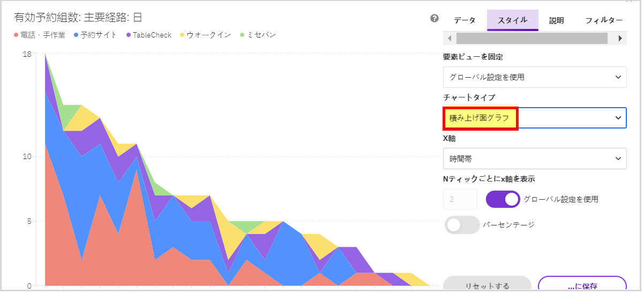Switch to the 説明 tab
The image size is (644, 294).
click(x=556, y=20)
